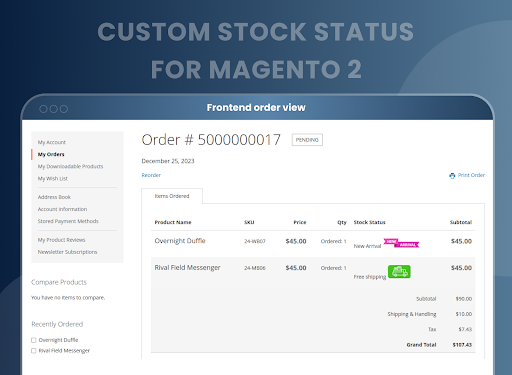512x375 pixels.
Task: Check the Rival Field Messenger recently ordered checkbox
Action: pyautogui.click(x=33, y=351)
